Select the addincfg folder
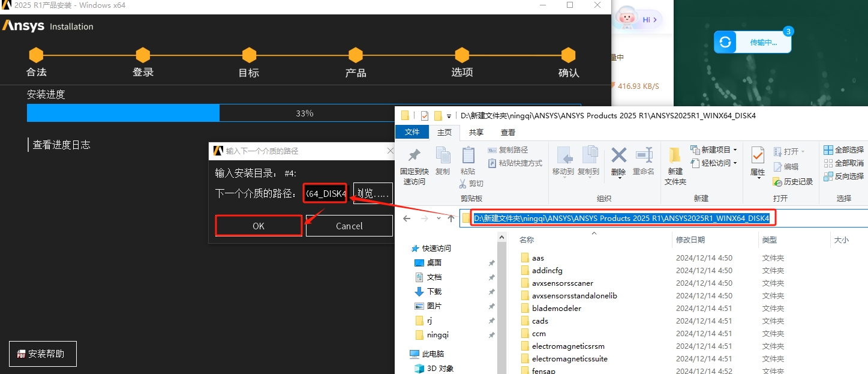The image size is (868, 374). tap(547, 271)
